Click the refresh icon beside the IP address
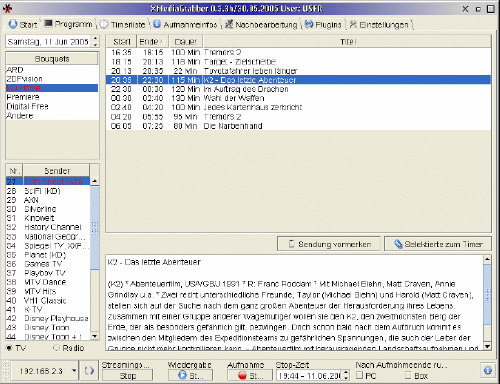500x384 pixels. [89, 371]
